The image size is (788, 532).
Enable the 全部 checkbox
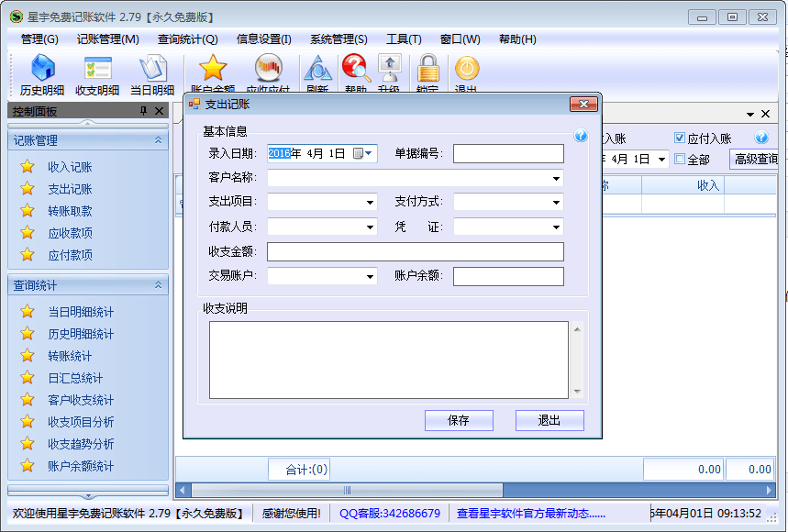[x=680, y=159]
